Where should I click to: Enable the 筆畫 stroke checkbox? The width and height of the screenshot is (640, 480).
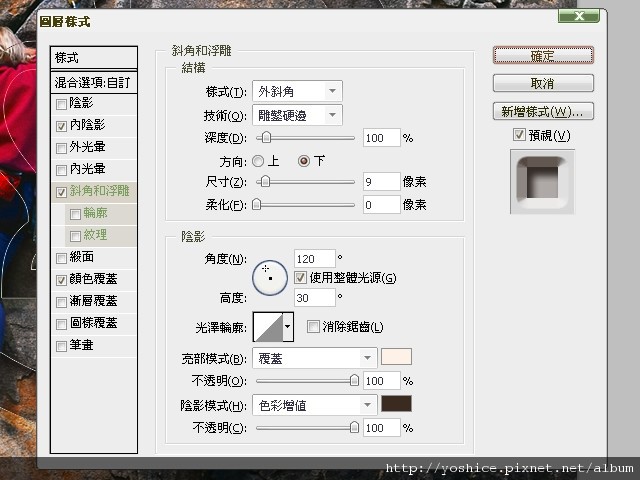coord(61,346)
